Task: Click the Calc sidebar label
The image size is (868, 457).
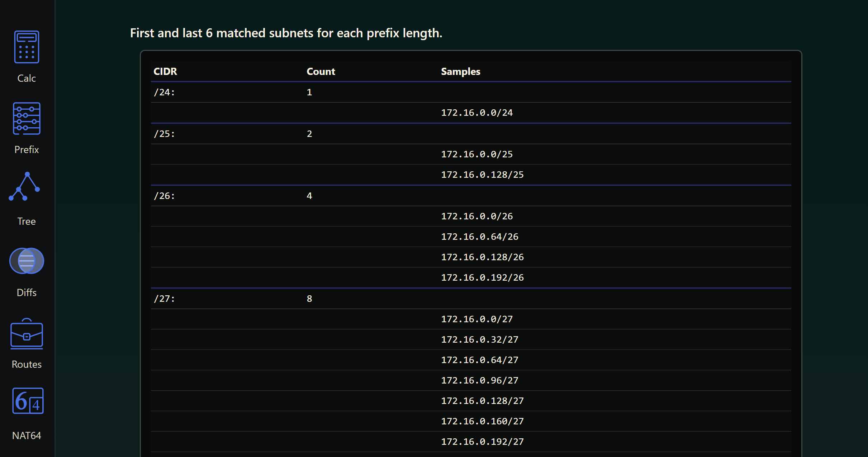Action: [27, 78]
